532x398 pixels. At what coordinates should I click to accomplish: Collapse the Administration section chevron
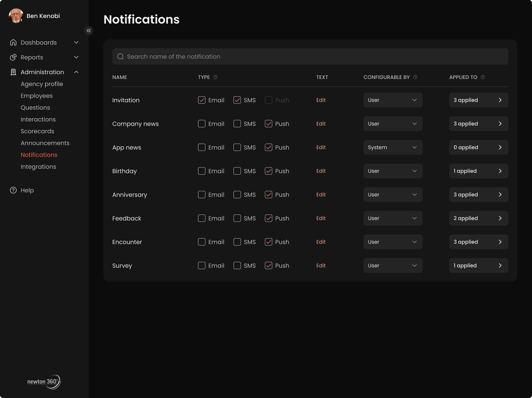[76, 72]
